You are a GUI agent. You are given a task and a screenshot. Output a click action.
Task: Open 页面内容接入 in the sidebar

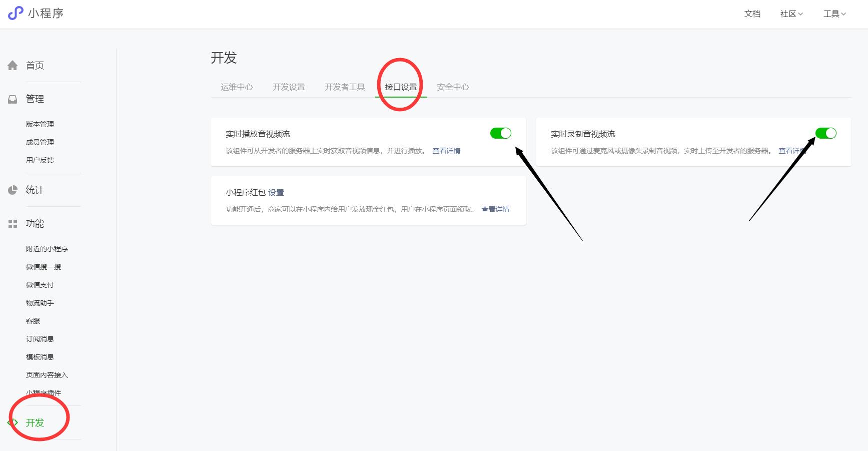(x=47, y=375)
